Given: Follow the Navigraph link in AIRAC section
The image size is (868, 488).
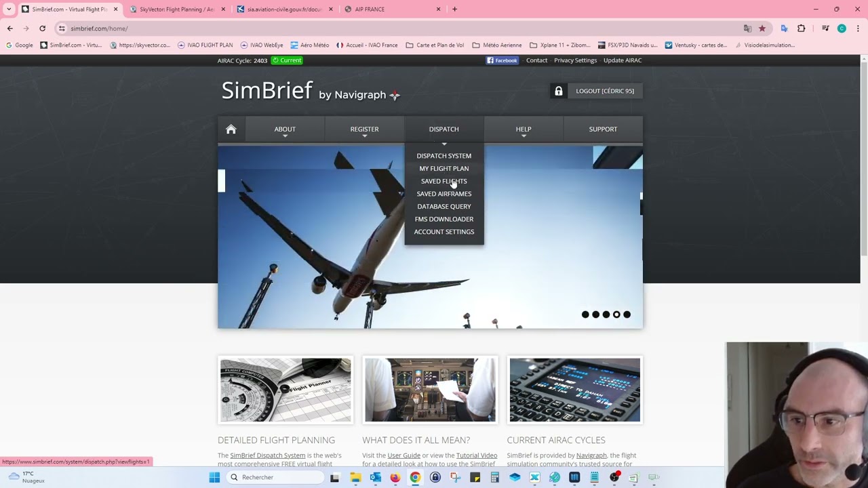Looking at the screenshot, I should [591, 455].
